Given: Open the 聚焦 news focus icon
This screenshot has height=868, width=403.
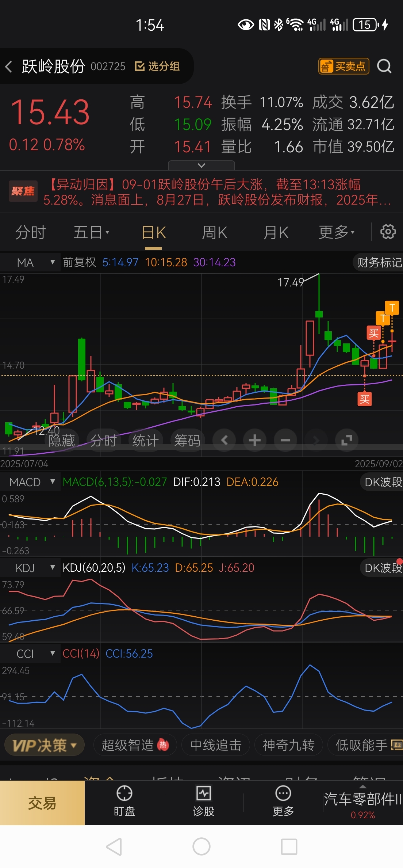Looking at the screenshot, I should click(x=23, y=191).
